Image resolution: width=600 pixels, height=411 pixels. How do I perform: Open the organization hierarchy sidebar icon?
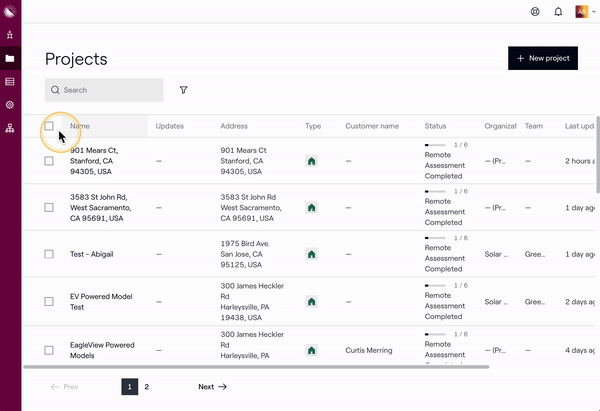point(10,128)
